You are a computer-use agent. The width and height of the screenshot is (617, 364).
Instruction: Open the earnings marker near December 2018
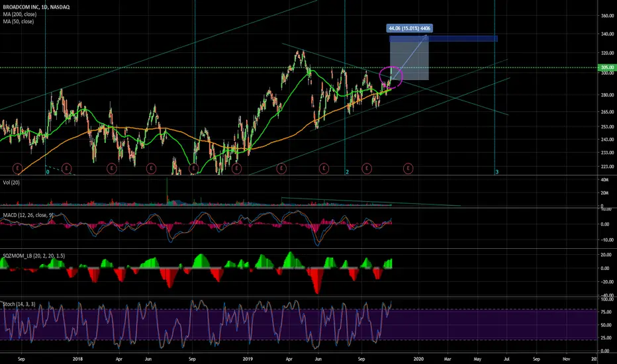click(236, 169)
